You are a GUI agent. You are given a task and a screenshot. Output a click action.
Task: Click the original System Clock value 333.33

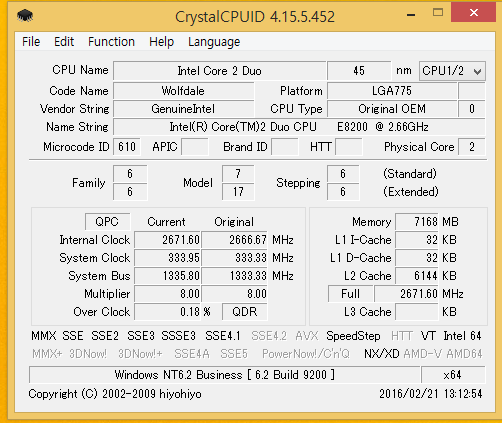pos(234,258)
